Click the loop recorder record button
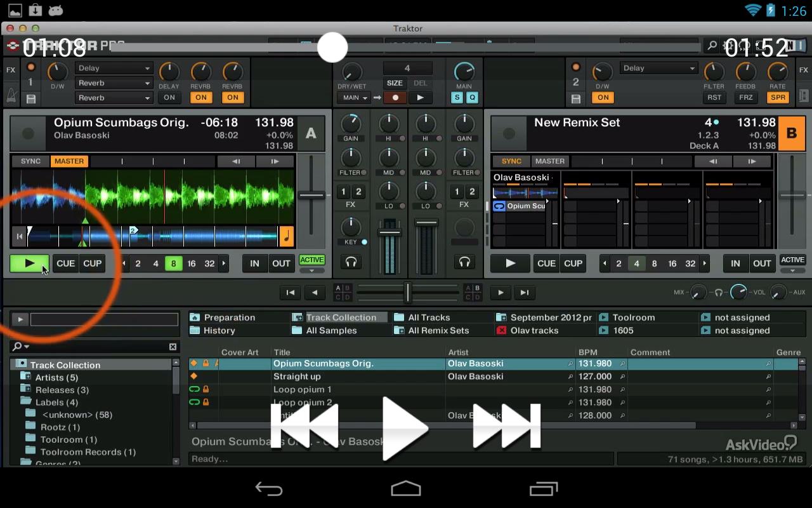This screenshot has width=812, height=508. point(395,98)
